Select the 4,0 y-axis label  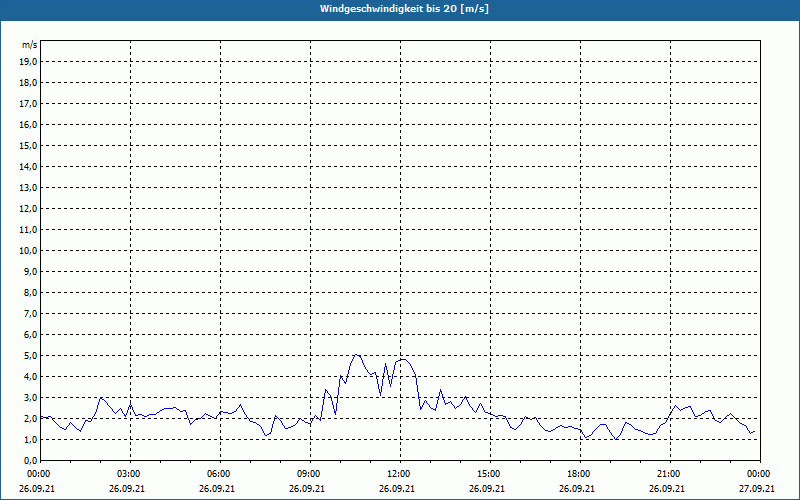coord(30,376)
